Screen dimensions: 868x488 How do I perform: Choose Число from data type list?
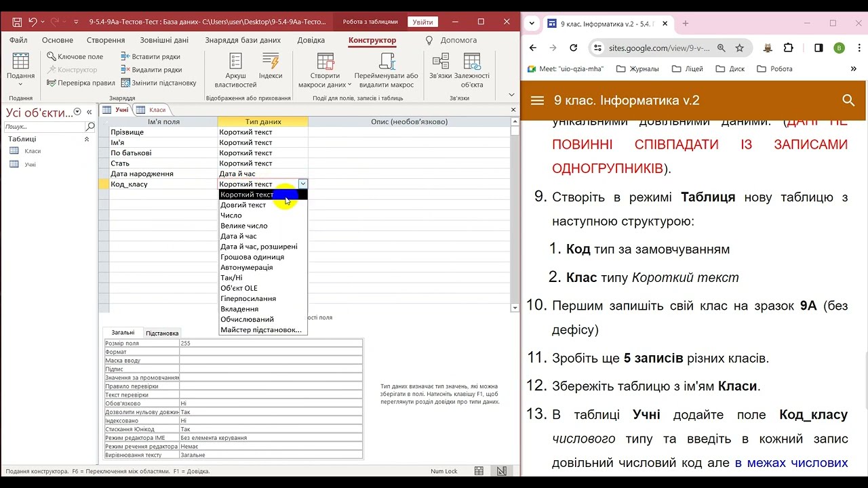pyautogui.click(x=263, y=215)
